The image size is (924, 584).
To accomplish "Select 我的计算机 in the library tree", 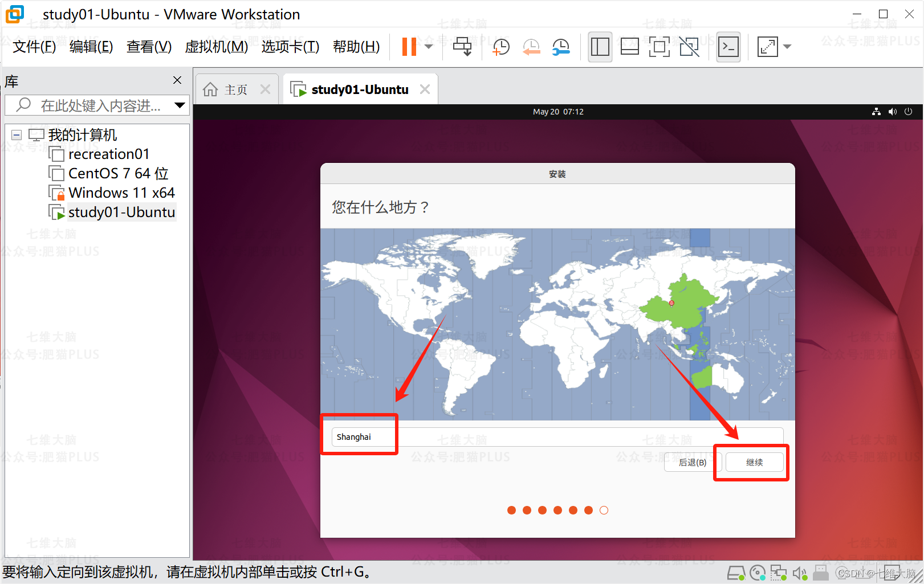I will 82,135.
